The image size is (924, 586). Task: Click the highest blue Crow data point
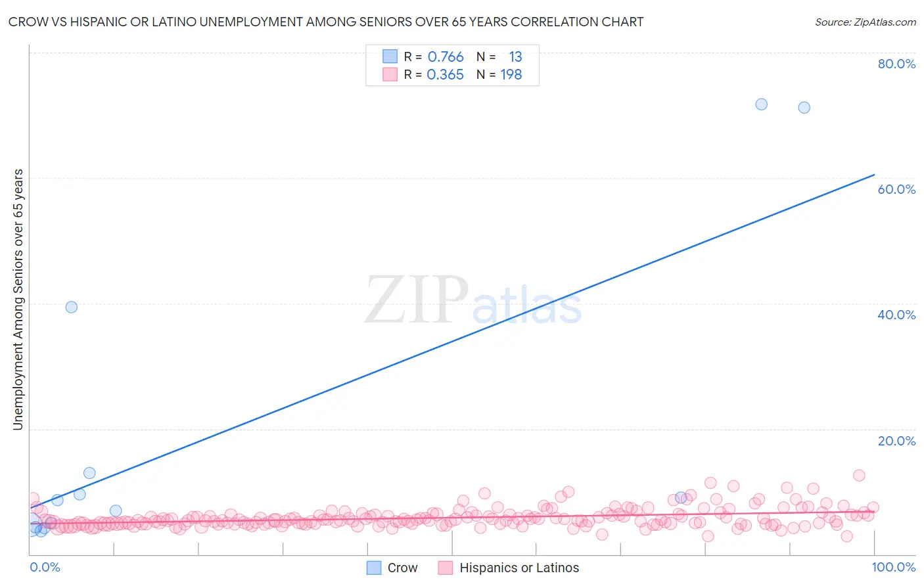(761, 104)
